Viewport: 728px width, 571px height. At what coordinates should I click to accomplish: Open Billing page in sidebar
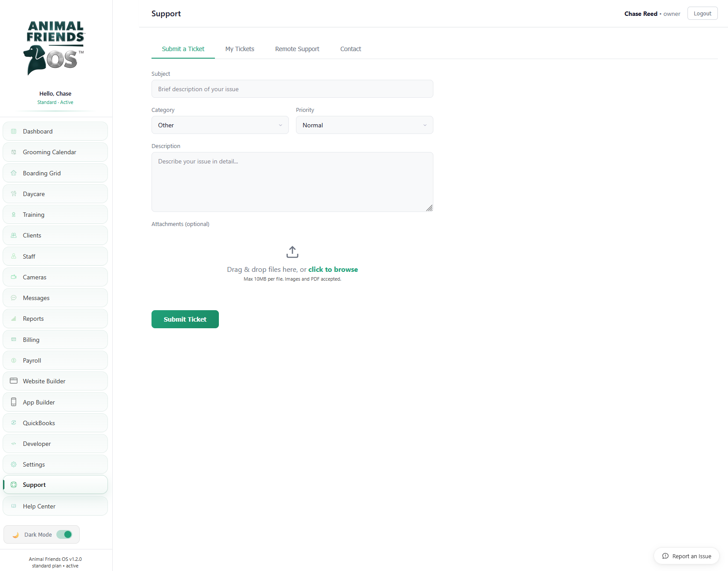click(x=55, y=340)
